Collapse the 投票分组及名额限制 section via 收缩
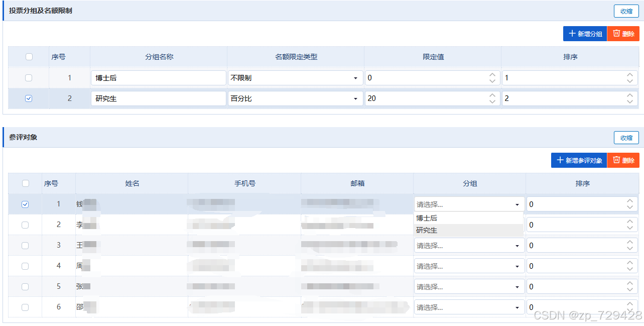This screenshot has height=326, width=644. [626, 11]
